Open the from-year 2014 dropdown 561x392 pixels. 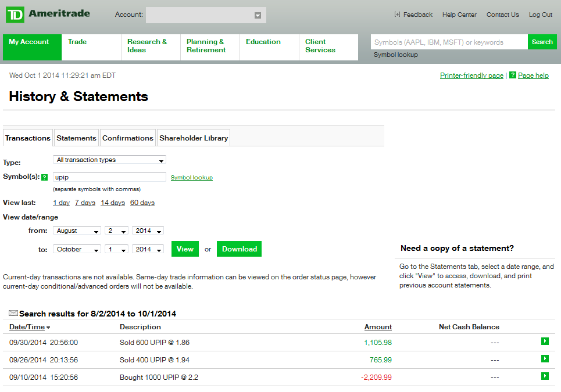[x=148, y=231]
